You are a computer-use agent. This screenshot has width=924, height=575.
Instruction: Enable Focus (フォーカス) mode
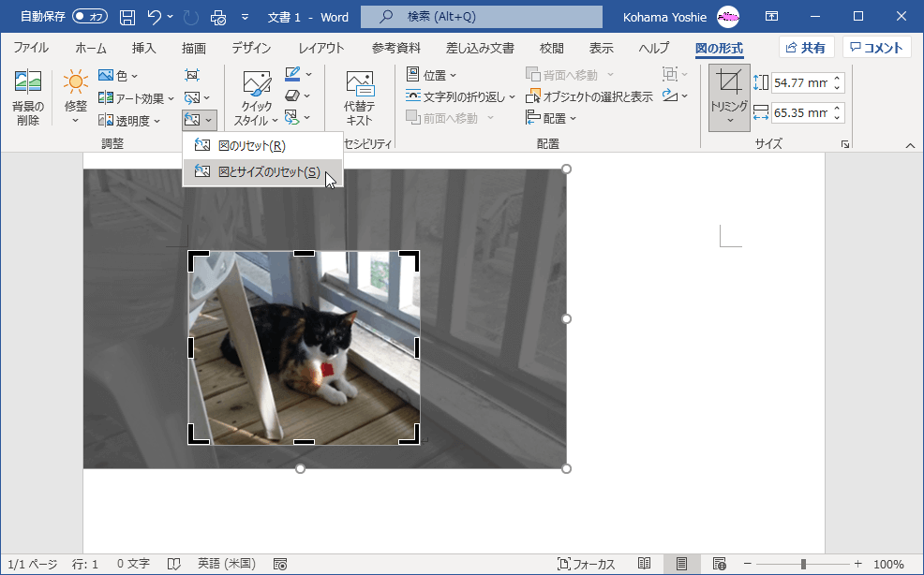[587, 564]
